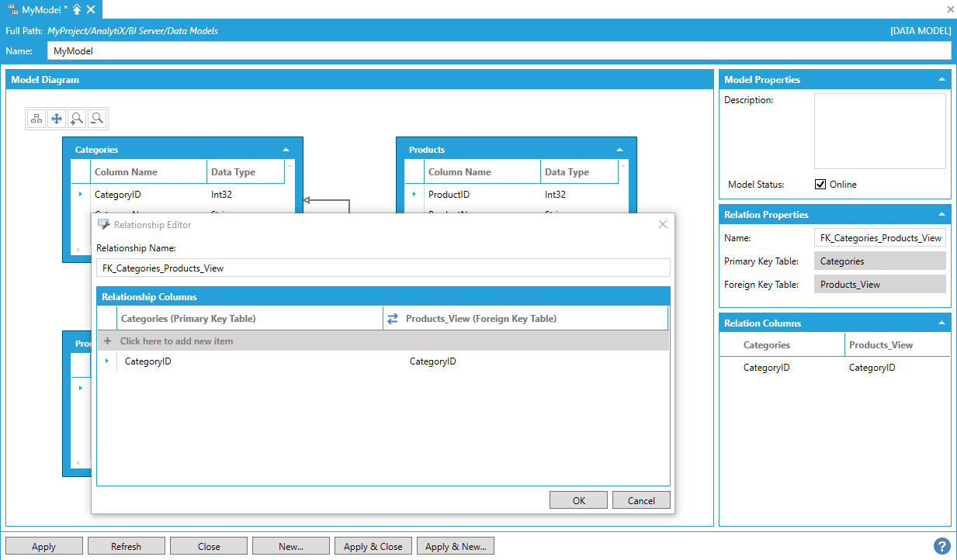Click the Description text area
957x560 pixels.
tap(879, 131)
